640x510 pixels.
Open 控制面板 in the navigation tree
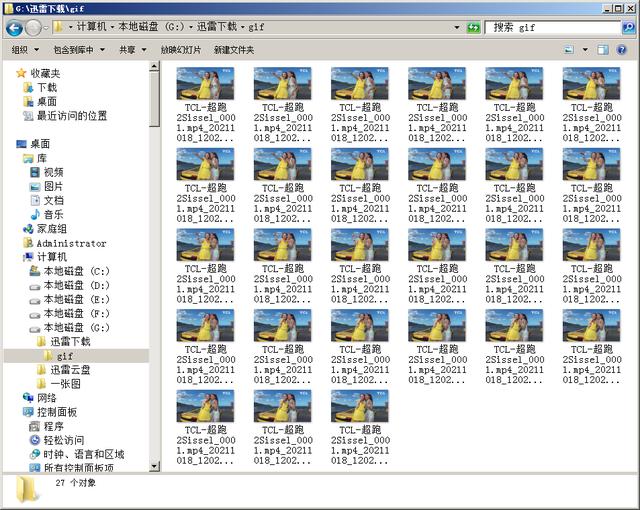[x=57, y=412]
